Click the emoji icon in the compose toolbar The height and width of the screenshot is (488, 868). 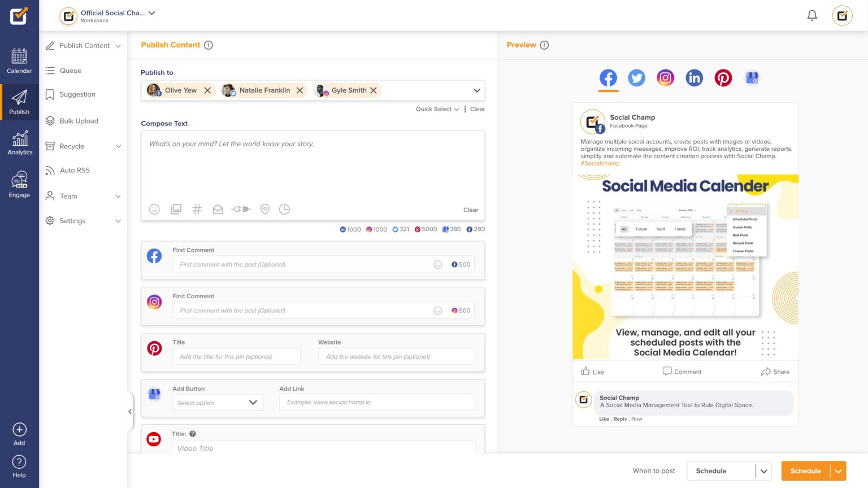[154, 210]
